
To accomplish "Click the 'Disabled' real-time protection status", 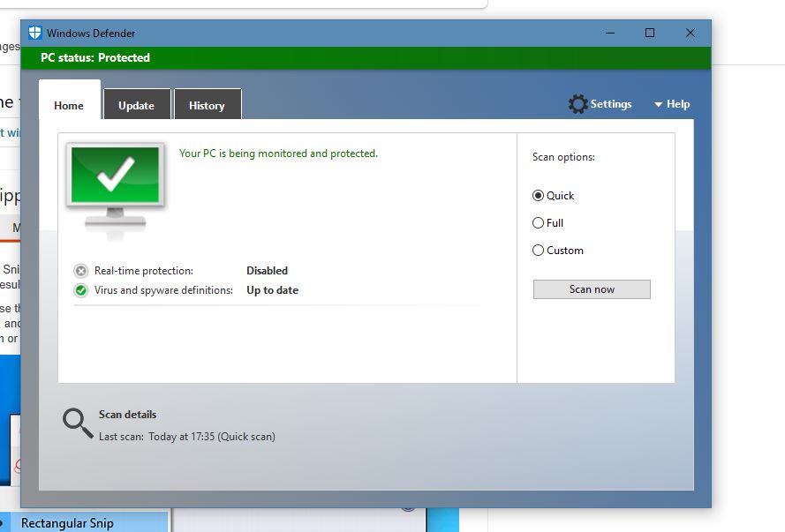I will pos(267,271).
